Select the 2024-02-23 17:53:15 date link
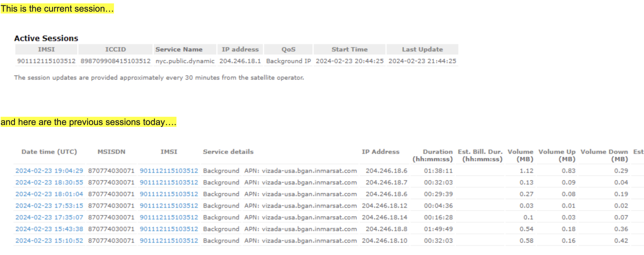The image size is (644, 255). point(49,206)
